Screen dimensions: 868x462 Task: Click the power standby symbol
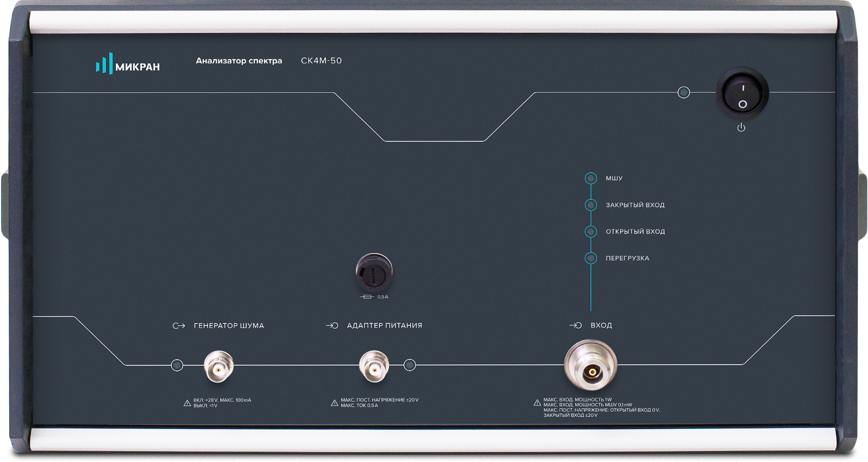(x=741, y=127)
